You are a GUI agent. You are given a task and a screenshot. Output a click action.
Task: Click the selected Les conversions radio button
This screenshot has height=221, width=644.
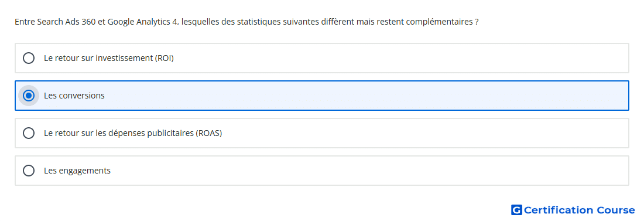pyautogui.click(x=29, y=96)
